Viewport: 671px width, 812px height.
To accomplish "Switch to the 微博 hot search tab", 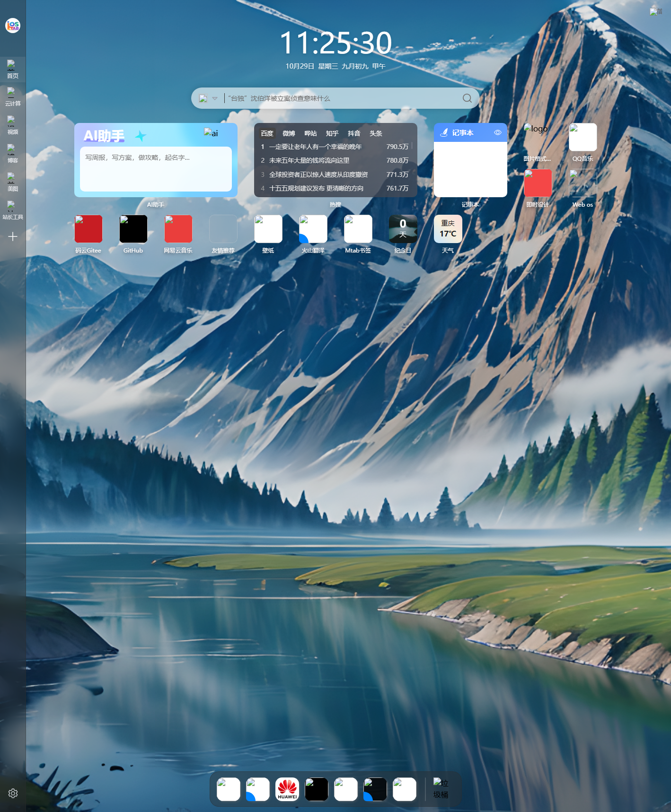I will tap(289, 133).
